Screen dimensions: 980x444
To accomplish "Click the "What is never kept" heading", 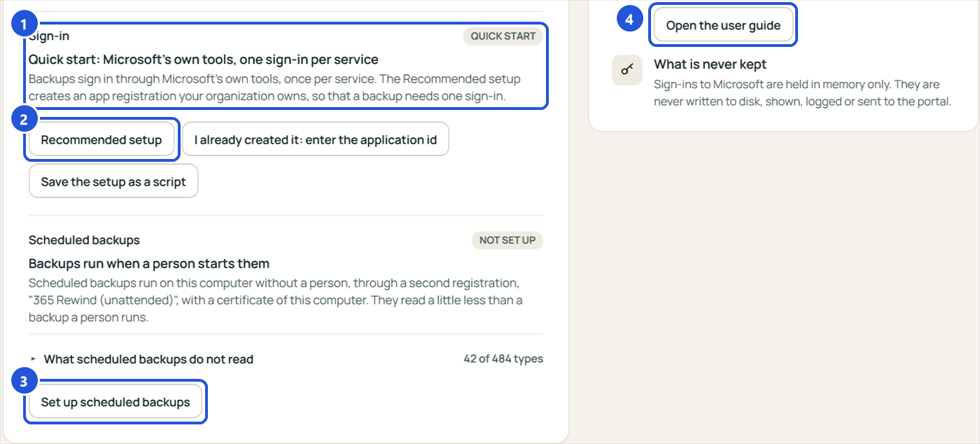I will click(710, 64).
